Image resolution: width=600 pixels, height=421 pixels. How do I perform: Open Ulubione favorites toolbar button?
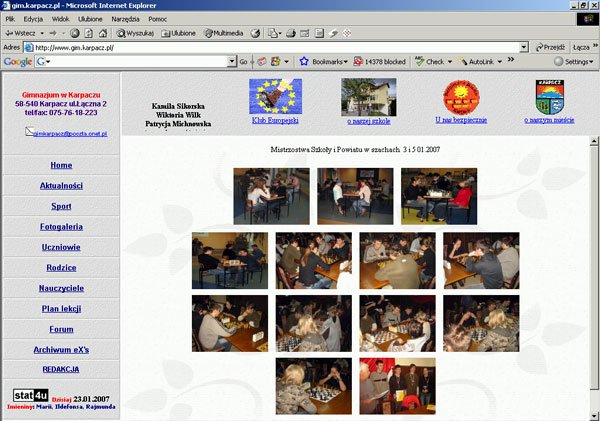[x=178, y=33]
